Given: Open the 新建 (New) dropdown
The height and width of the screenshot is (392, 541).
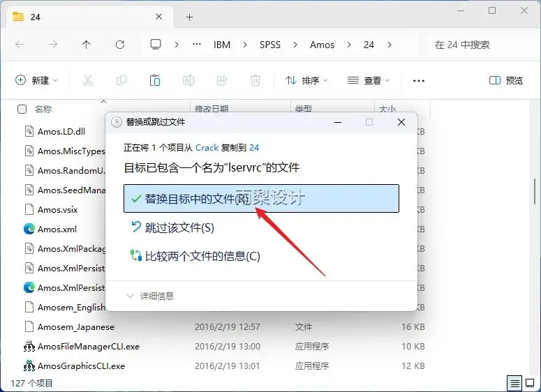Looking at the screenshot, I should click(36, 80).
